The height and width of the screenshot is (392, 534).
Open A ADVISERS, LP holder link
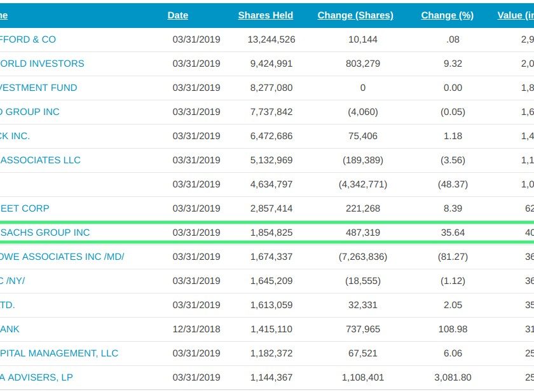click(36, 378)
